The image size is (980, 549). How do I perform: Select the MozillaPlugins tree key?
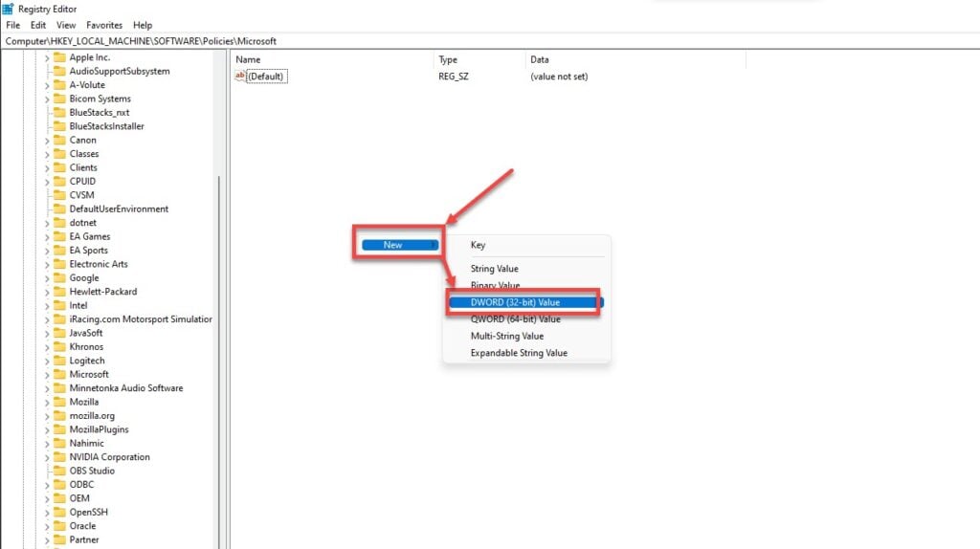coord(99,429)
